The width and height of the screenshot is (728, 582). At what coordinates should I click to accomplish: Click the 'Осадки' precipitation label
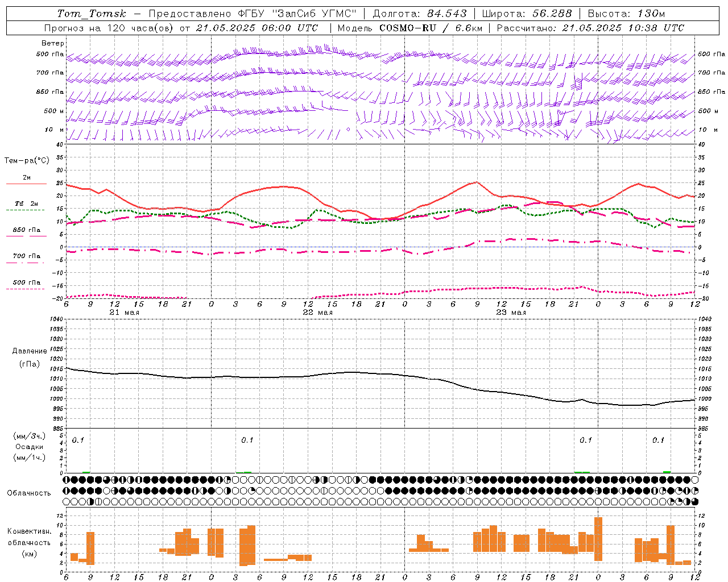[x=29, y=447]
